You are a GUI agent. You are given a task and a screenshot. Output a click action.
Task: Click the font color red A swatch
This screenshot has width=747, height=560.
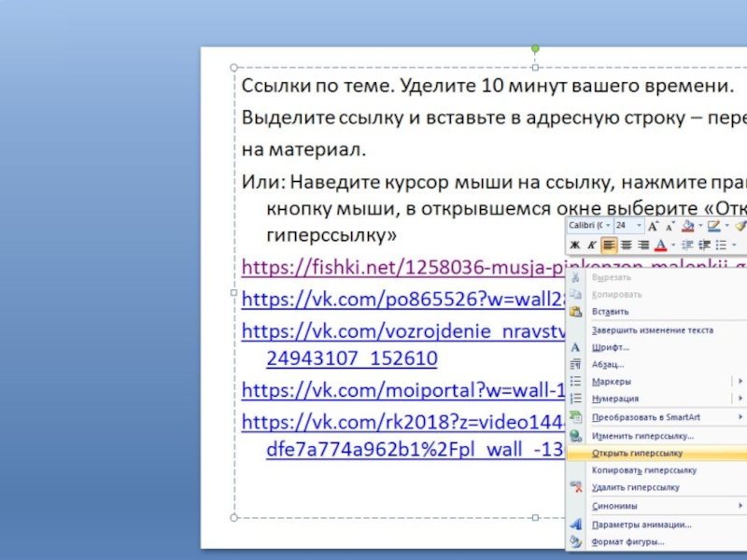tap(660, 245)
